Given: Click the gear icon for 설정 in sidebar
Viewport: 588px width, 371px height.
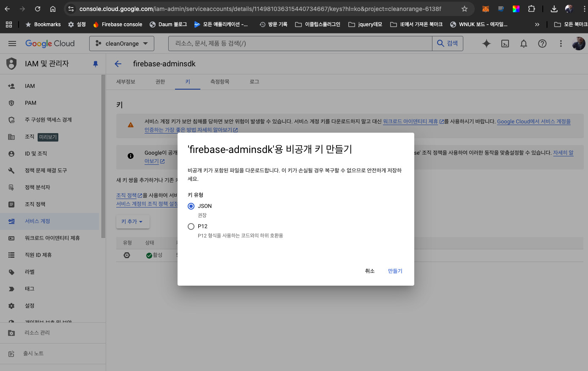Looking at the screenshot, I should (11, 306).
